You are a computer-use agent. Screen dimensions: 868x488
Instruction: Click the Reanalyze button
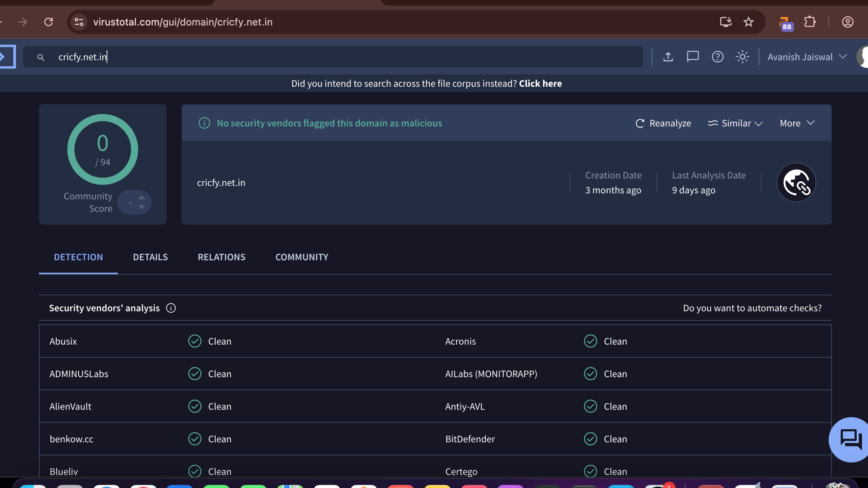pos(663,123)
